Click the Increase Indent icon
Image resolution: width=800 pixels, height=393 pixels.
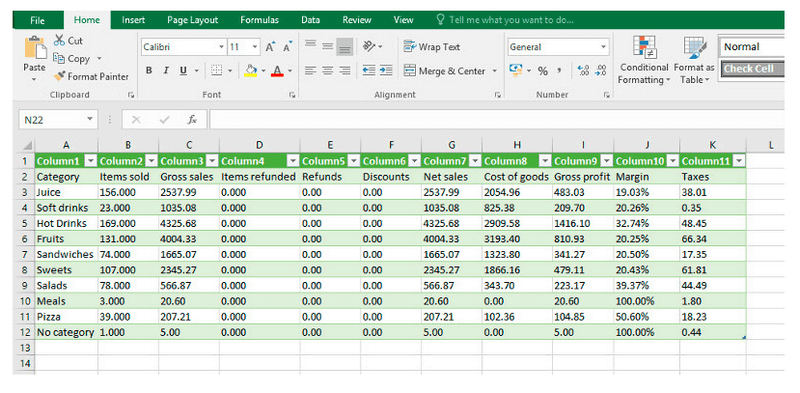tap(386, 70)
